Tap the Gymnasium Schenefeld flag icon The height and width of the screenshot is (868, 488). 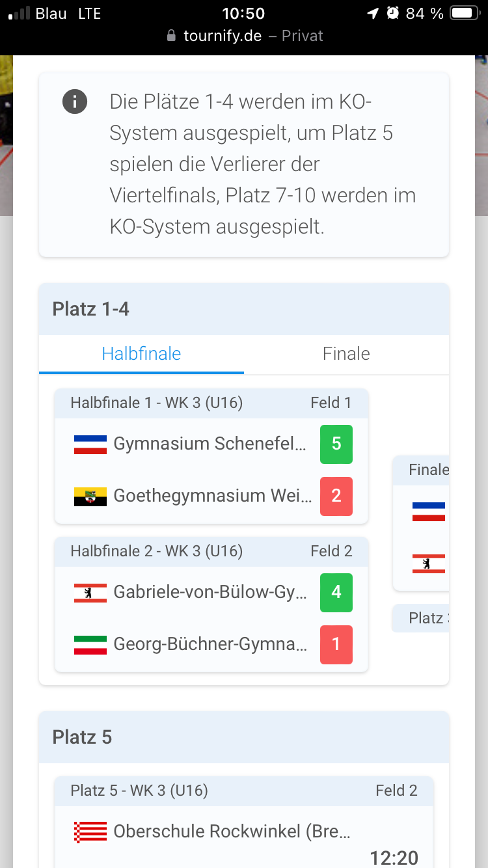click(90, 444)
